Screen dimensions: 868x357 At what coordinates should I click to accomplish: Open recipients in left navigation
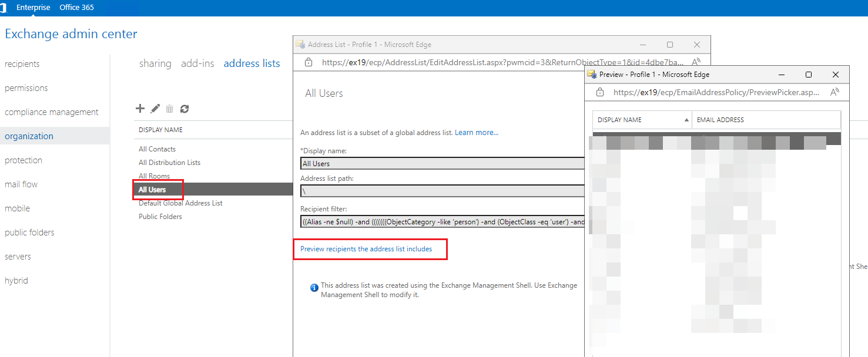pos(22,64)
